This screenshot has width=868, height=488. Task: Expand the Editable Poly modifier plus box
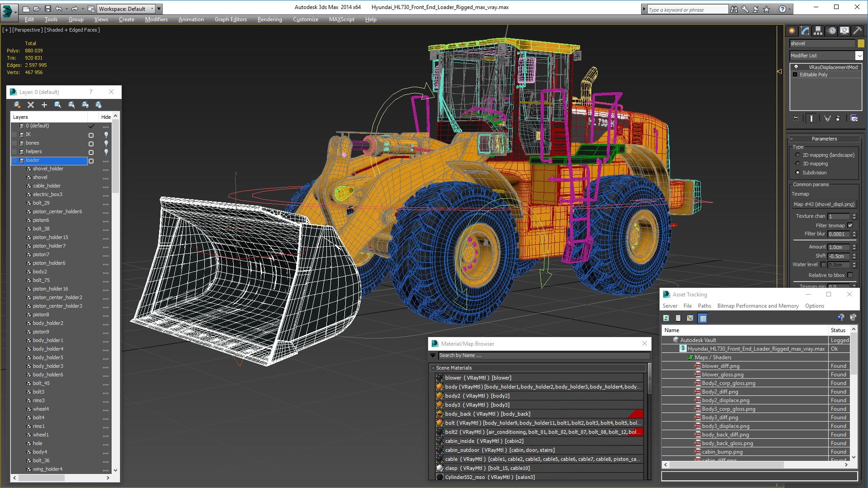coord(795,75)
